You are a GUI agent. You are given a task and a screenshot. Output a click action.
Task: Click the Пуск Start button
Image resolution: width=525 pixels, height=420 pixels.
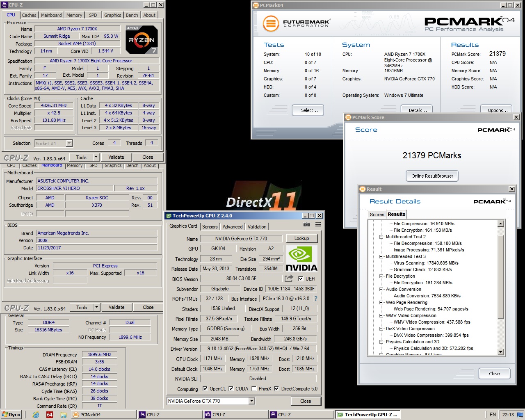coord(11,415)
